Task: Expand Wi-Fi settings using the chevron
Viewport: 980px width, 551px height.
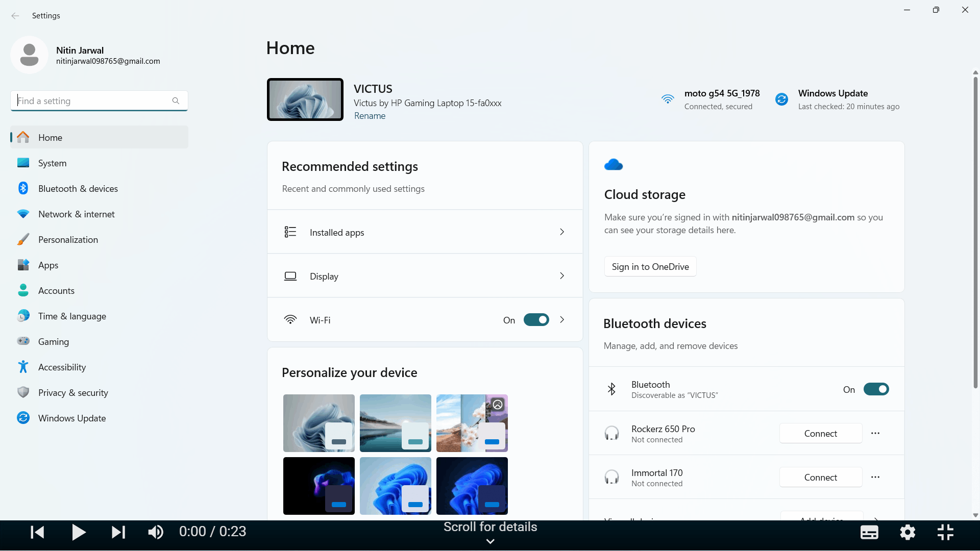Action: pos(562,320)
